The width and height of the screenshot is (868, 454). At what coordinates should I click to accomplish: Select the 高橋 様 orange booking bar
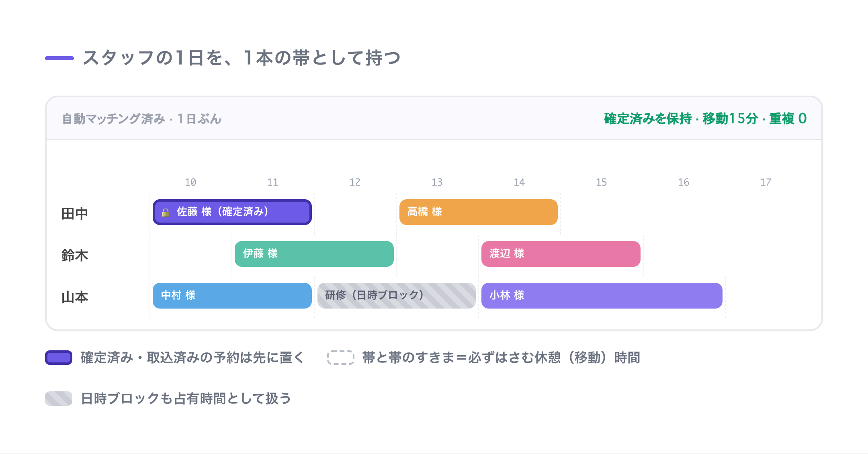pos(478,212)
